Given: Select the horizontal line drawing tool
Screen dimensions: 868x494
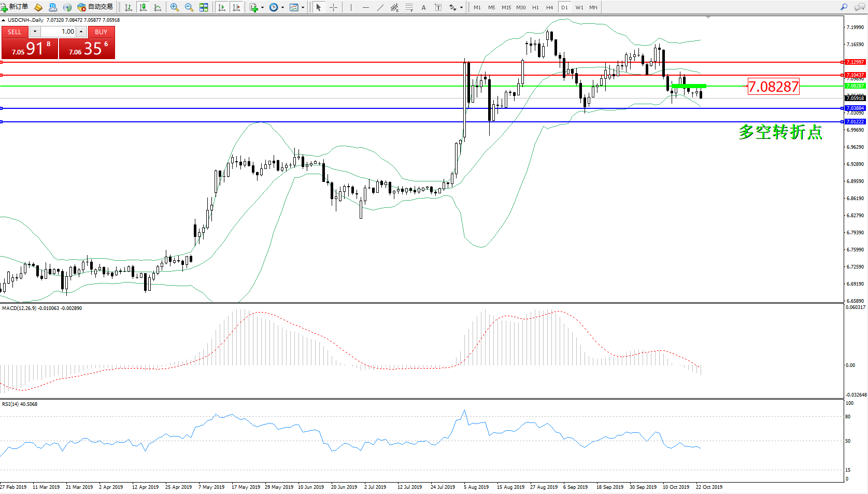Looking at the screenshot, I should 366,7.
